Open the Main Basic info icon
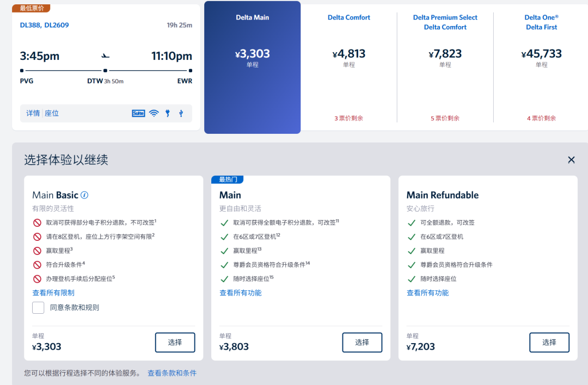The image size is (588, 385). (85, 195)
